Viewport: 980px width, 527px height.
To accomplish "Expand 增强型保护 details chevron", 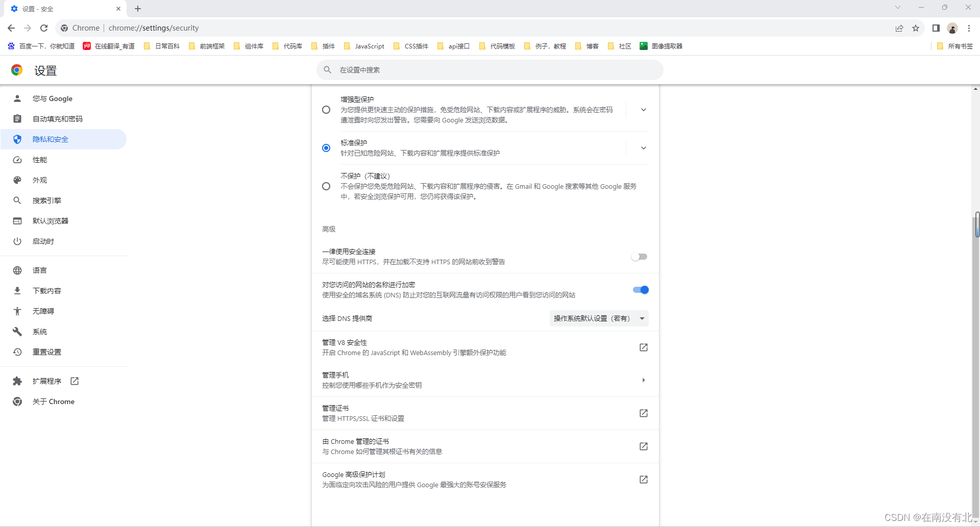I will pyautogui.click(x=643, y=110).
